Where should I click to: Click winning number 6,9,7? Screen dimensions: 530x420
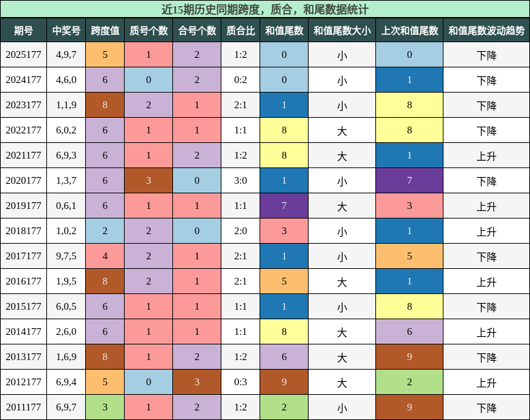tap(66, 407)
